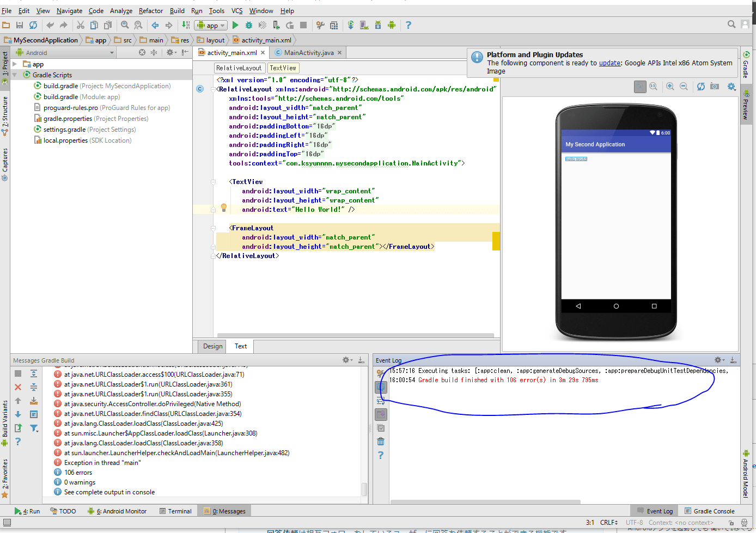Open Android Device Monitor icon
756x533 pixels.
tap(392, 25)
